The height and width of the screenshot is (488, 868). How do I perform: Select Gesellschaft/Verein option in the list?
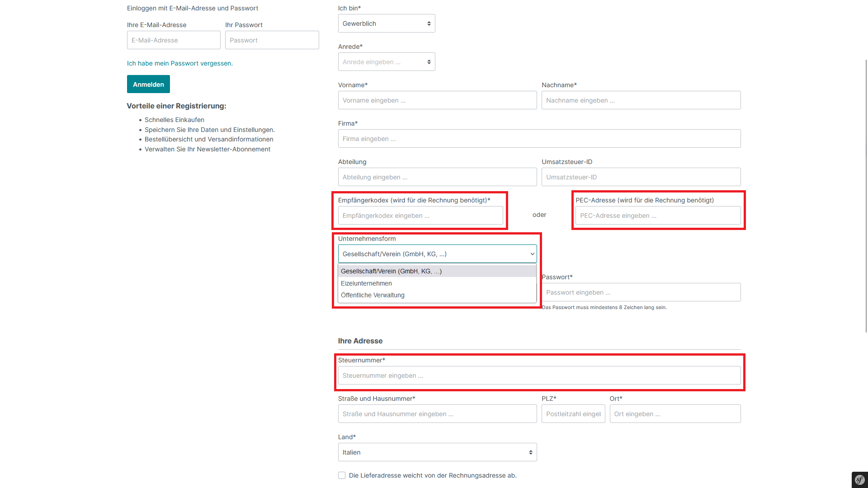pos(437,271)
